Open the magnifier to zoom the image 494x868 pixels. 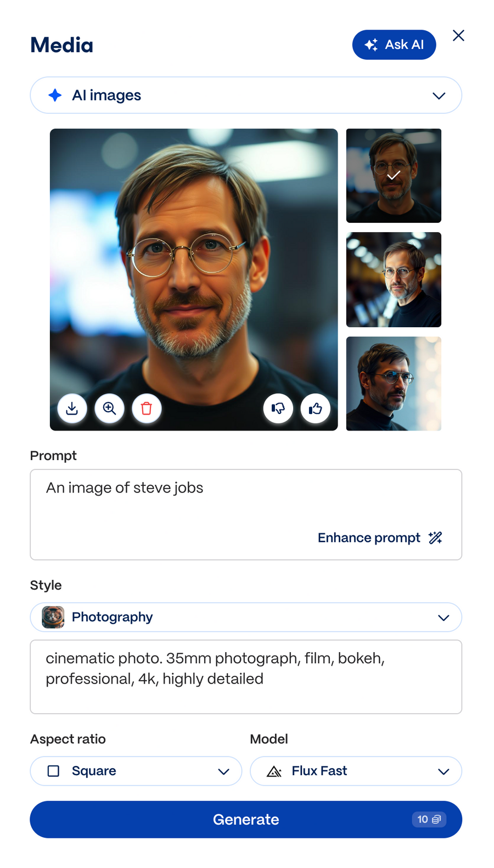coord(109,408)
